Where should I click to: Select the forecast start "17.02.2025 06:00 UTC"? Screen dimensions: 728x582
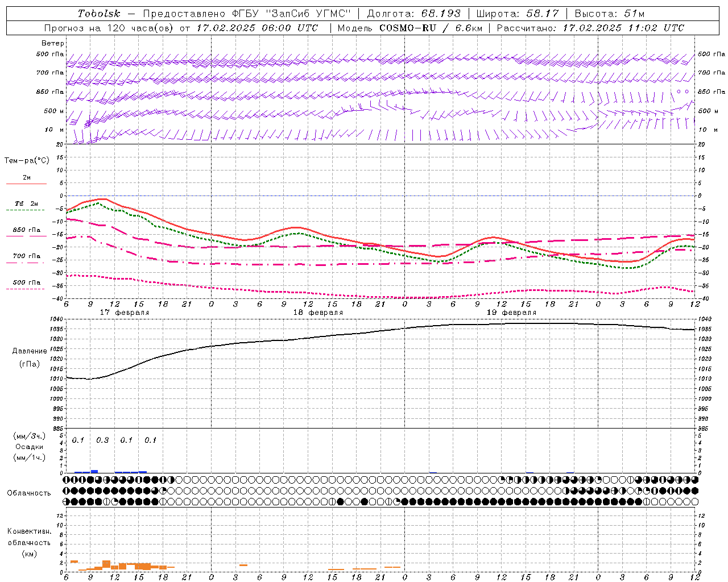tap(257, 28)
